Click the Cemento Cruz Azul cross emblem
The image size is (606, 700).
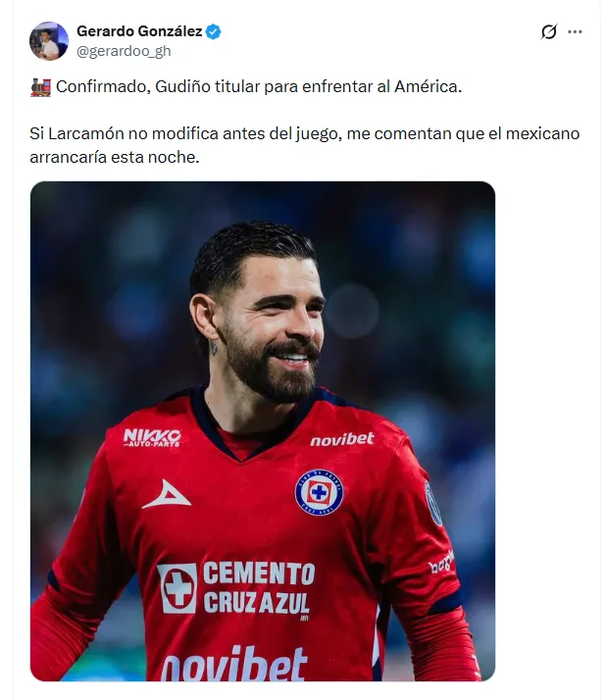pos(177,588)
